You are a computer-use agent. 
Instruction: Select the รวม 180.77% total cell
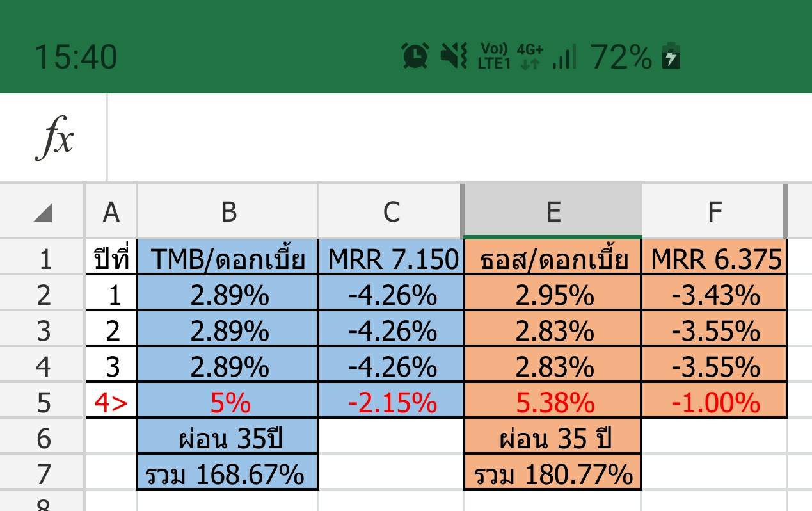pyautogui.click(x=552, y=474)
